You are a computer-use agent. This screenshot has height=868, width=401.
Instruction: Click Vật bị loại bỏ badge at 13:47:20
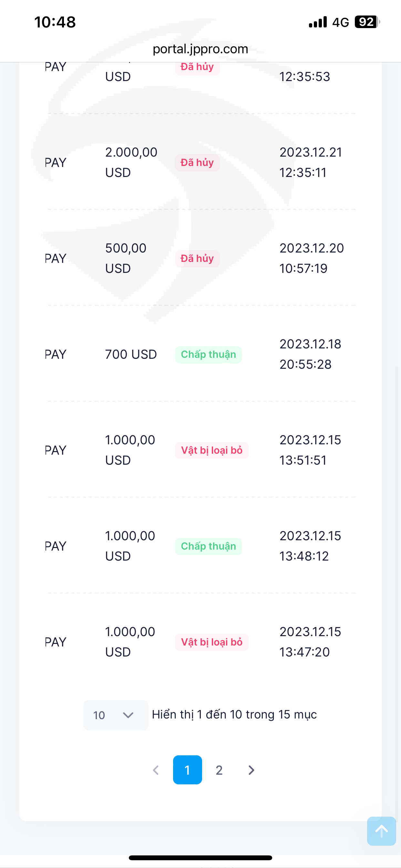(x=211, y=642)
